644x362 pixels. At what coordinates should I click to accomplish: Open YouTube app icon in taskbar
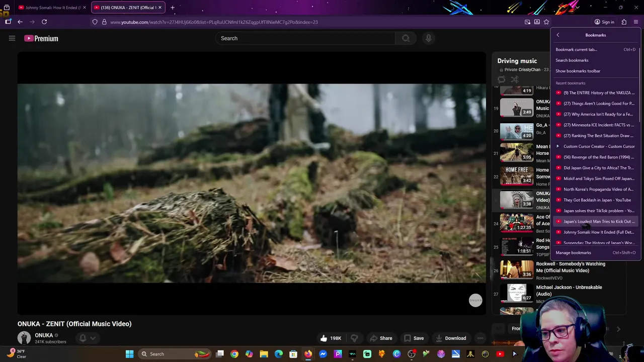500,354
